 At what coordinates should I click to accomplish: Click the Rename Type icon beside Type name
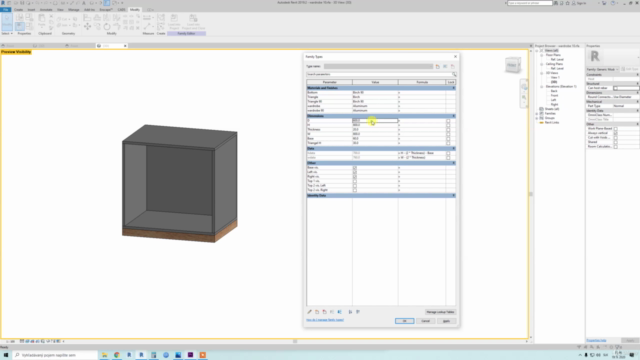(x=445, y=66)
